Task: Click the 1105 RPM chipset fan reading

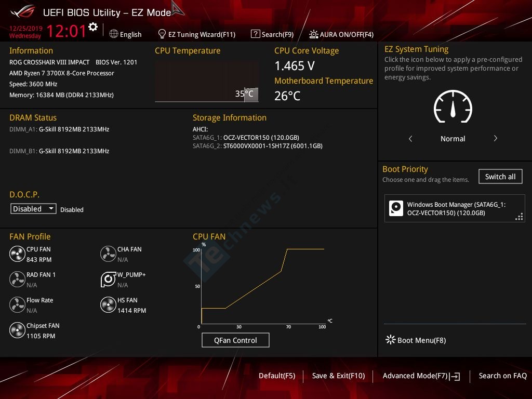Action: [41, 336]
